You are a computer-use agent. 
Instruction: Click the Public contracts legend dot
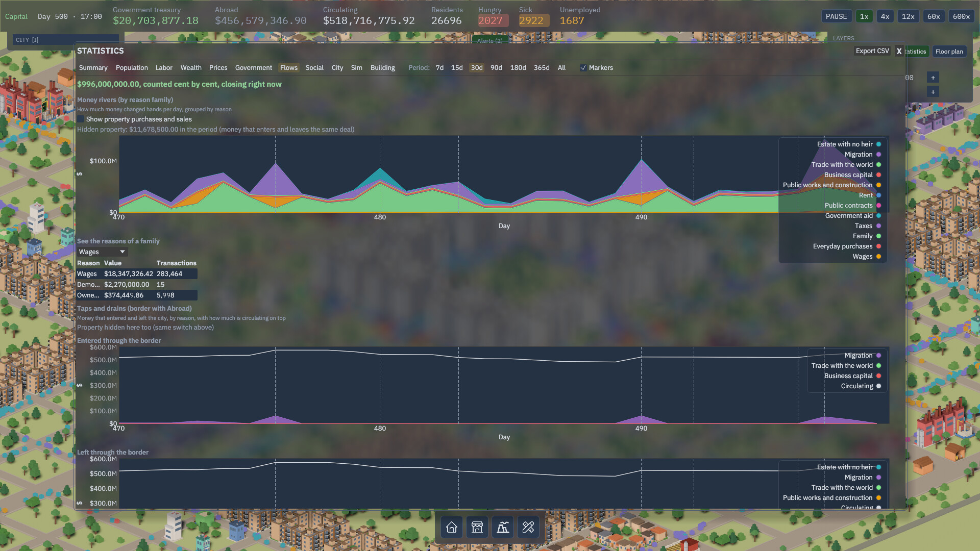coord(878,206)
